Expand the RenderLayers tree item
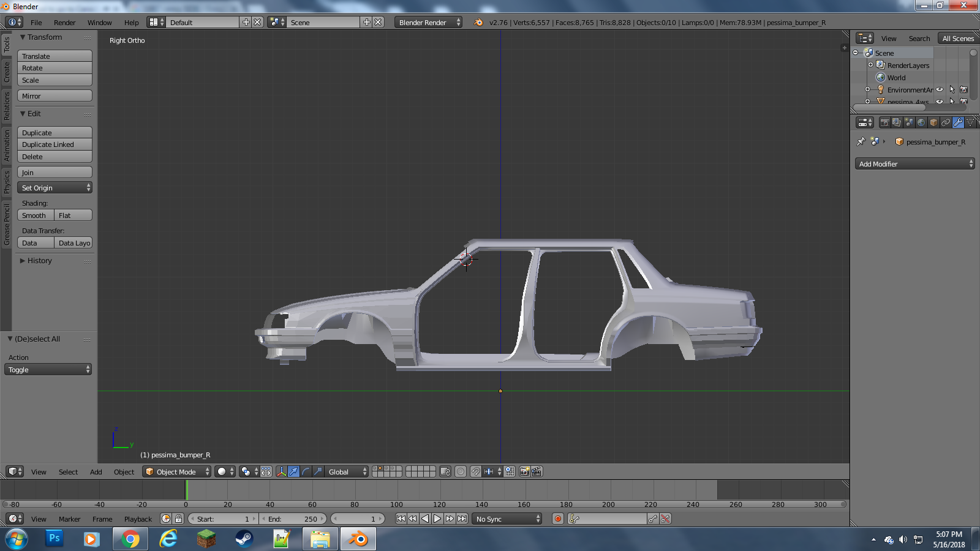The image size is (980, 551). (870, 65)
